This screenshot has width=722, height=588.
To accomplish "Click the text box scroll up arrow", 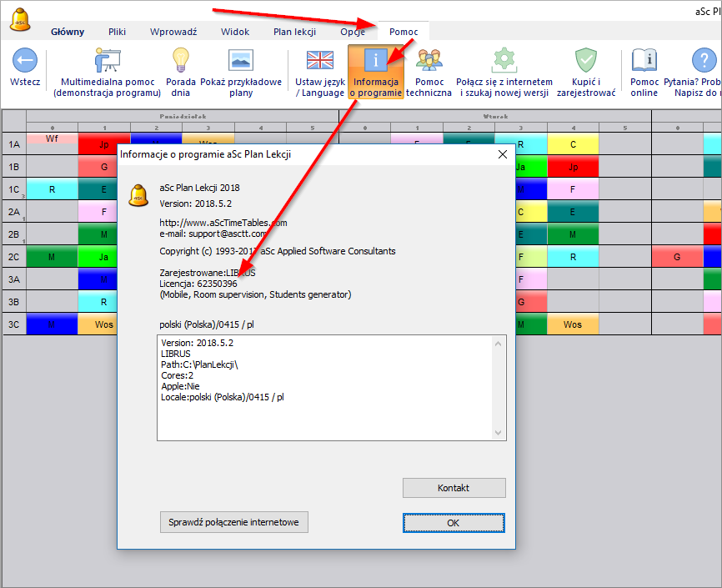I will coord(499,344).
